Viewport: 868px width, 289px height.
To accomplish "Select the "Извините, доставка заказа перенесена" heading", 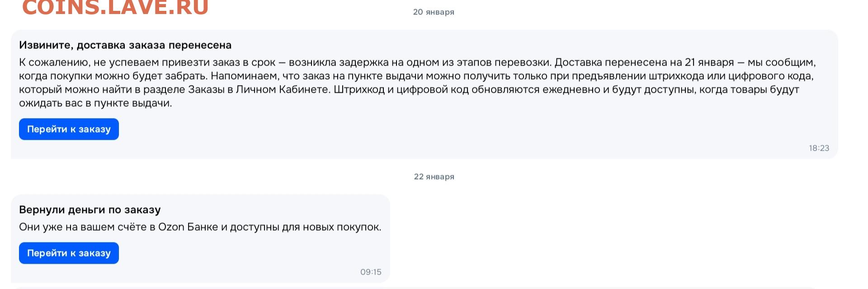I will click(125, 45).
